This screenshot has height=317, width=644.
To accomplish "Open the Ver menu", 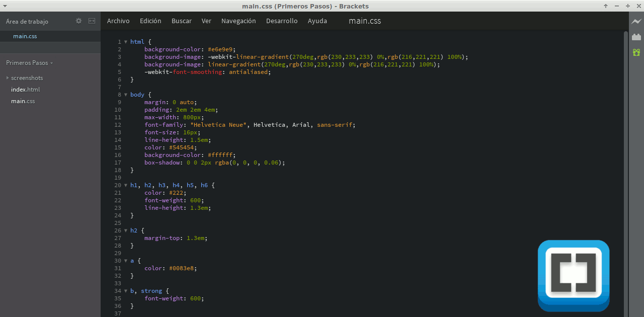I will tap(206, 21).
